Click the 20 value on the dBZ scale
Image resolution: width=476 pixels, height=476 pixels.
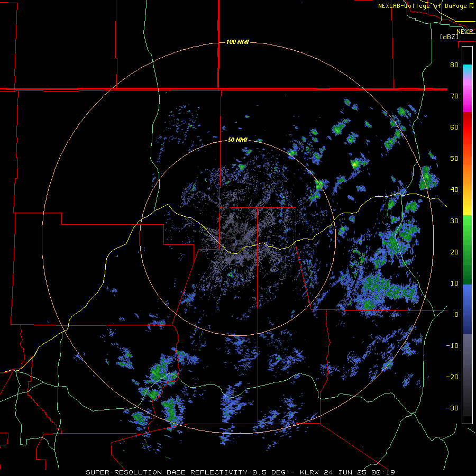(x=454, y=252)
